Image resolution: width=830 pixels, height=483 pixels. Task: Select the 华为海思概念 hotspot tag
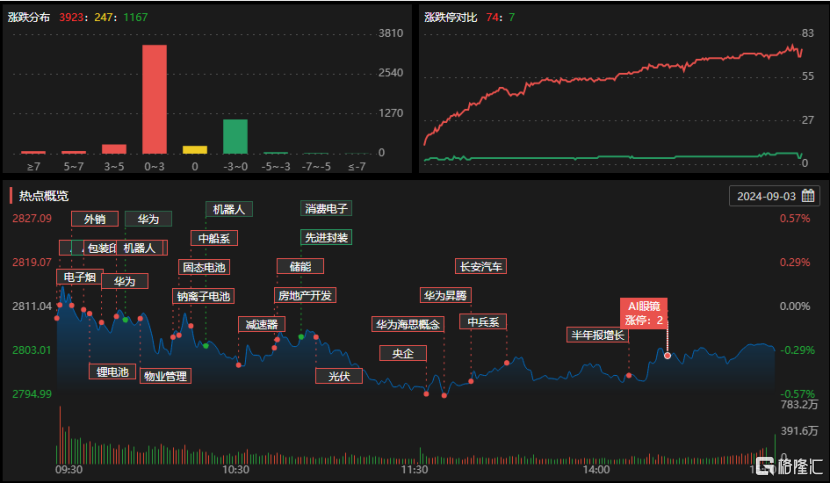point(408,324)
